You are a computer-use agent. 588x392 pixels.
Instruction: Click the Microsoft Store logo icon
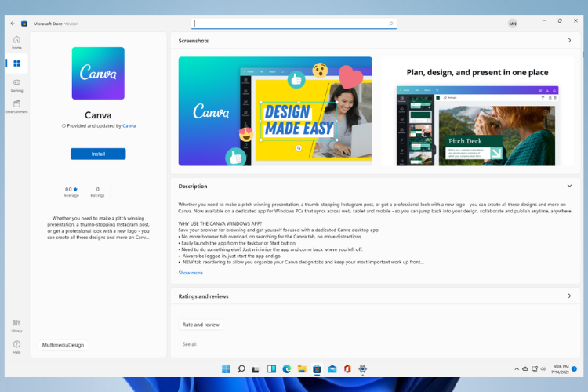tap(24, 24)
